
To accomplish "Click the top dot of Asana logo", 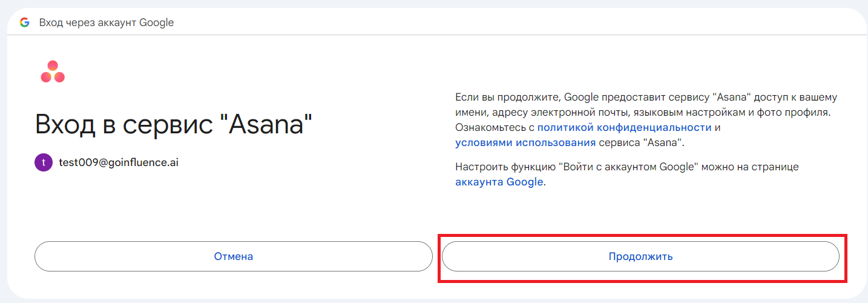I will pos(53,65).
